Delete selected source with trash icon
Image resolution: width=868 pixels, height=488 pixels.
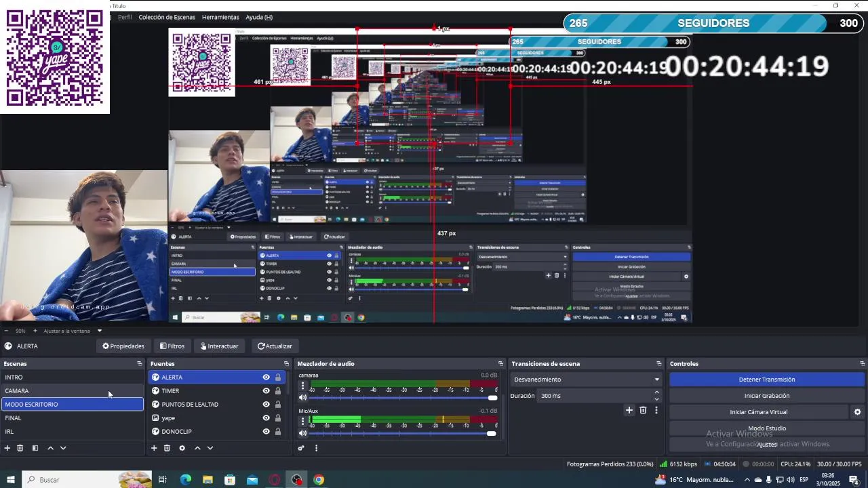point(167,448)
